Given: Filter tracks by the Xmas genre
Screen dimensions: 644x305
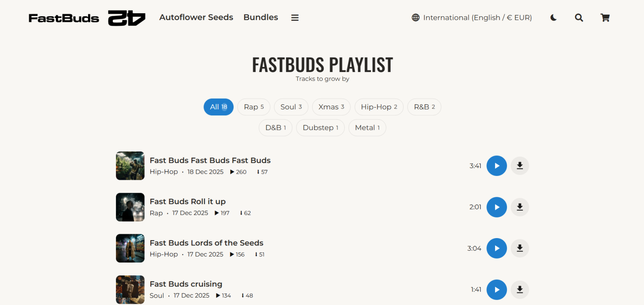Looking at the screenshot, I should [331, 107].
